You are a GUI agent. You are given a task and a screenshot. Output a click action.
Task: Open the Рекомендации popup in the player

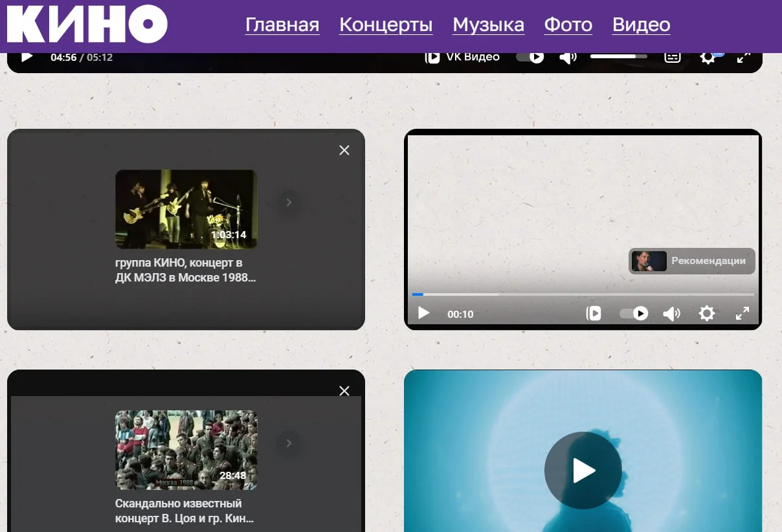point(691,261)
